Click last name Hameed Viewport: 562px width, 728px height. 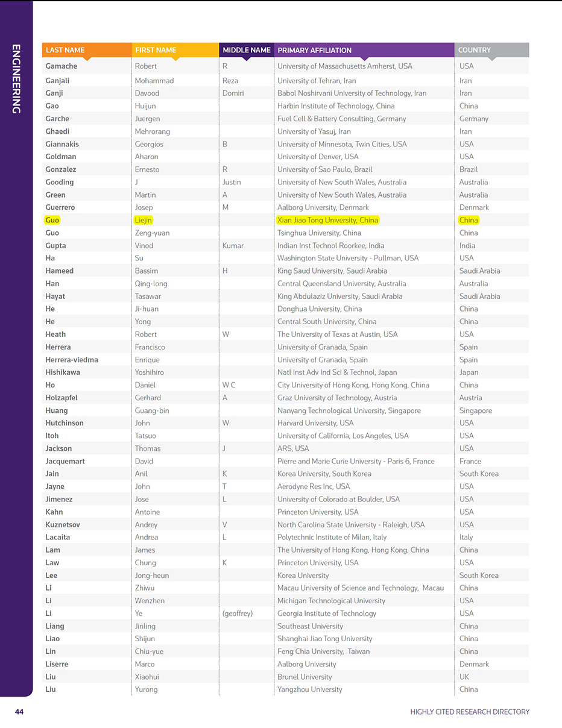coord(59,271)
